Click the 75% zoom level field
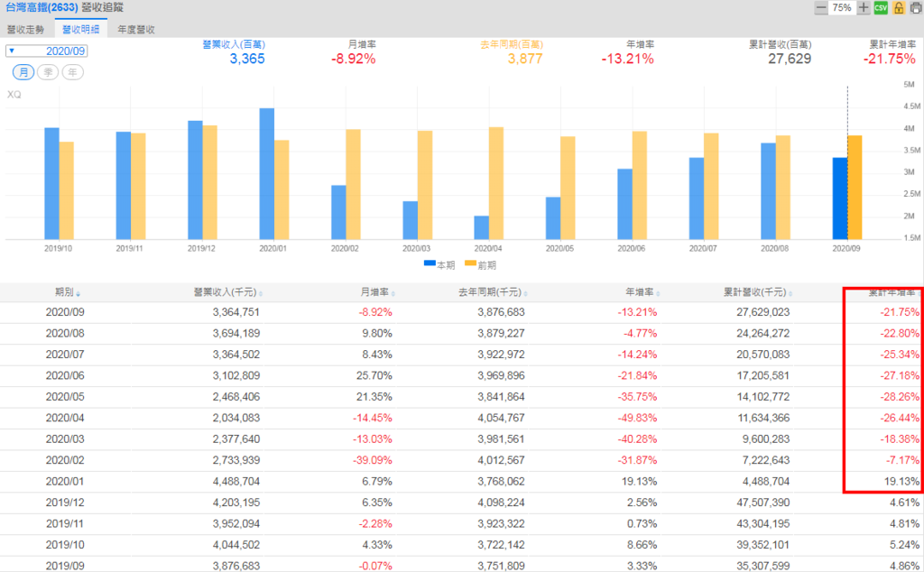The height and width of the screenshot is (572, 924). click(x=842, y=7)
